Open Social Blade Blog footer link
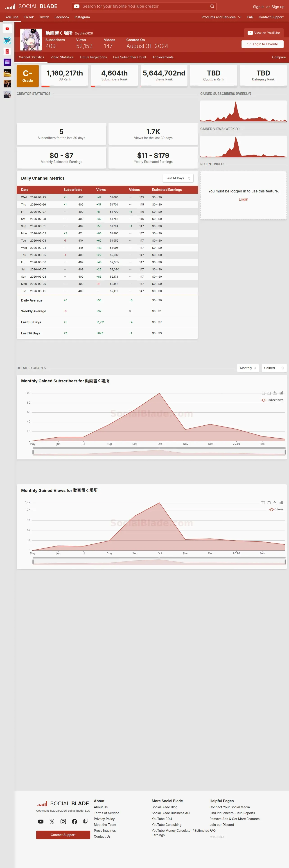 pyautogui.click(x=165, y=807)
